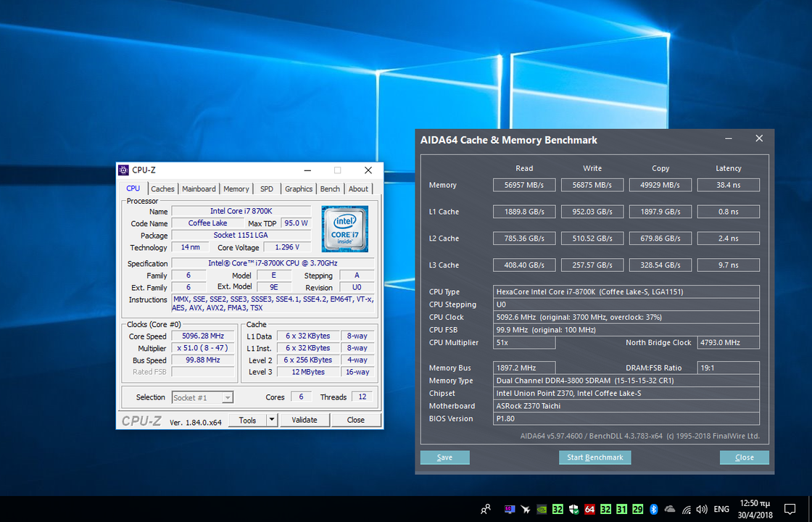
Task: Open the People tray icon
Action: tap(485, 509)
